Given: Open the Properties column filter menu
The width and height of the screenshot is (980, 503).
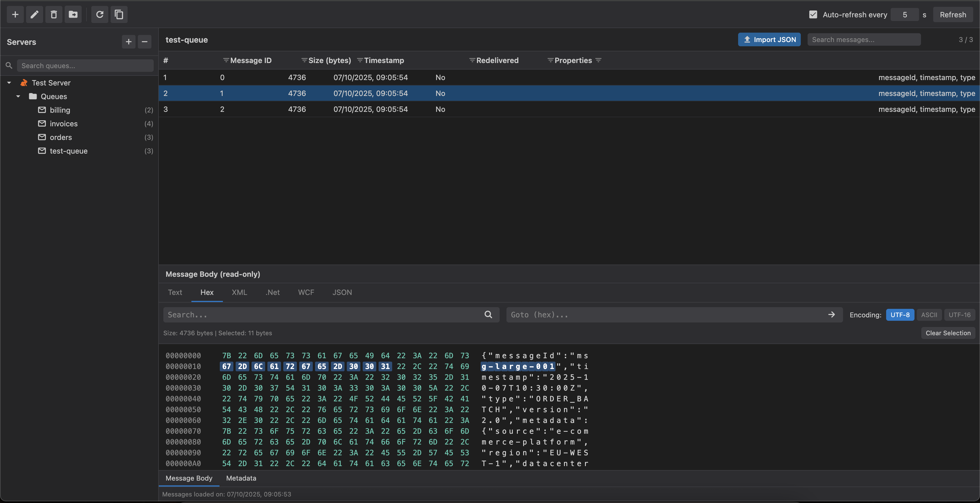Looking at the screenshot, I should [598, 60].
